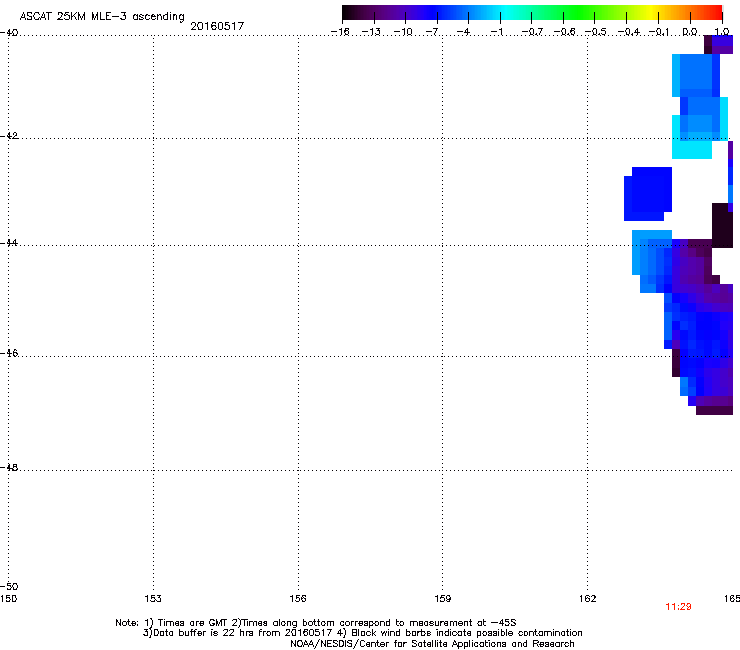Click latitude label -50 on the left axis

point(9,586)
